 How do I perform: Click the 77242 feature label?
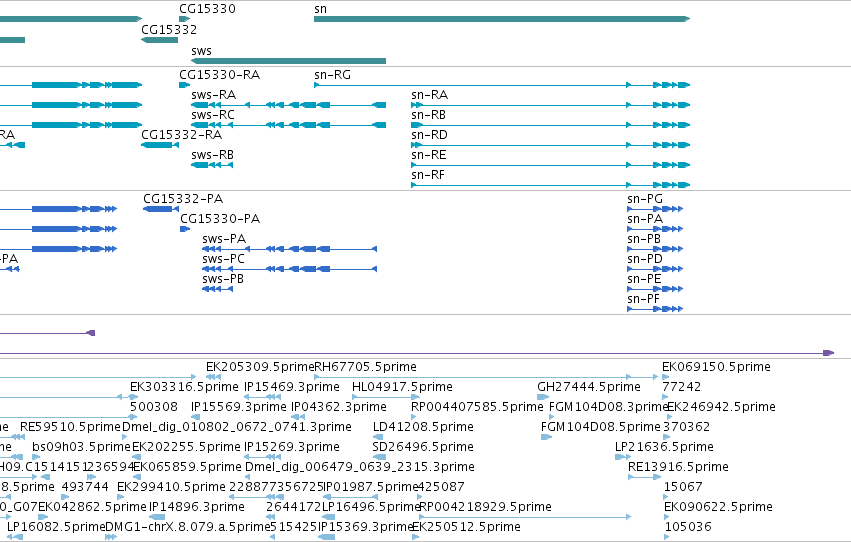(x=682, y=387)
